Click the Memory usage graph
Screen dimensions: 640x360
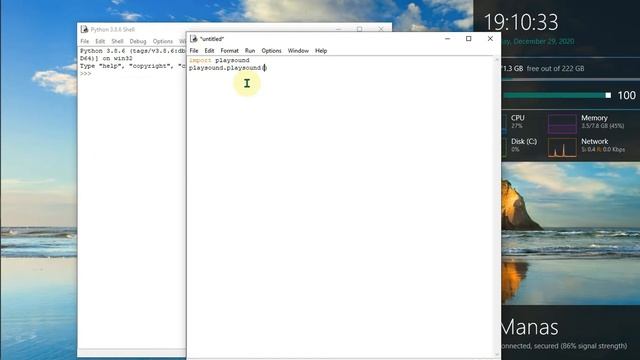pos(562,124)
